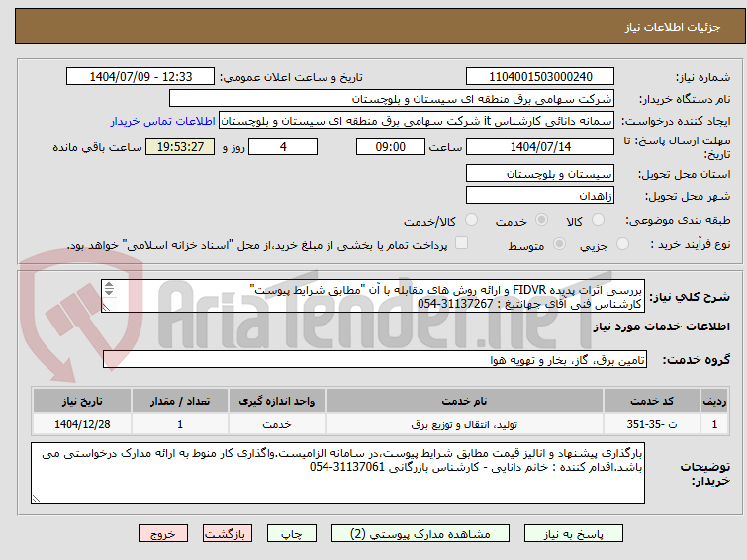
Task: Click the buyer organization name field
Action: 392,99
